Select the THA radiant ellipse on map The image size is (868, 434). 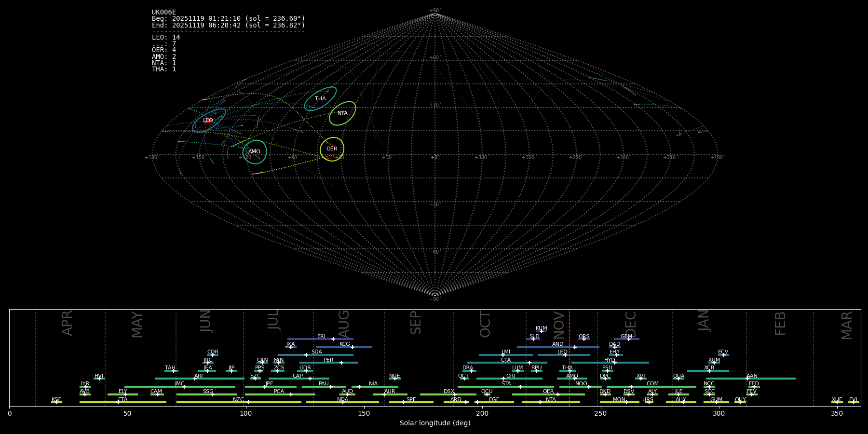320,99
